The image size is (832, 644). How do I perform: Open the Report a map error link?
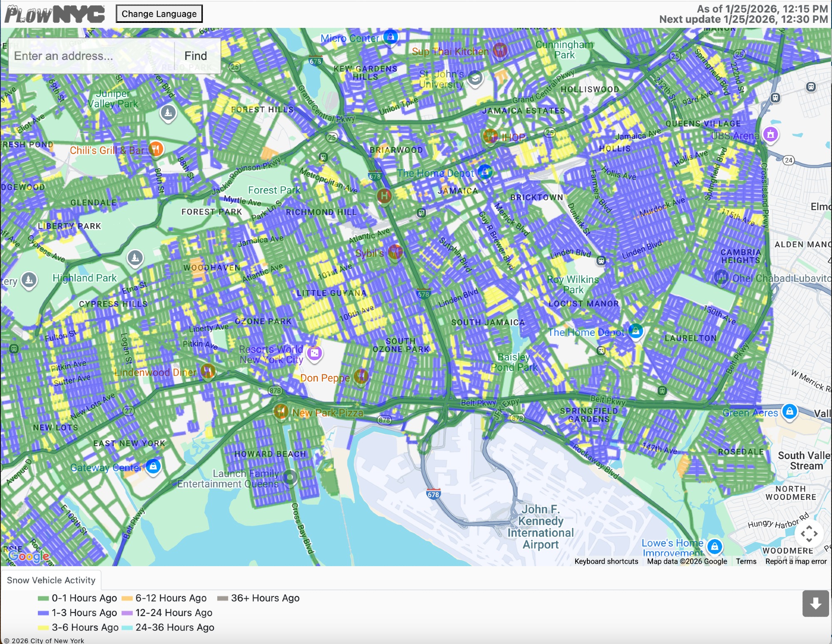click(x=796, y=561)
